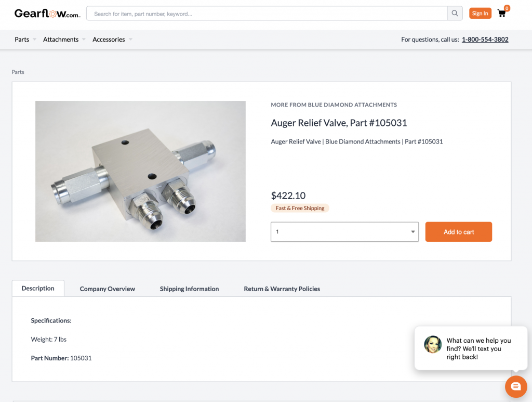This screenshot has height=402, width=532.
Task: Click the Fast & Free Shipping badge
Action: coord(300,208)
